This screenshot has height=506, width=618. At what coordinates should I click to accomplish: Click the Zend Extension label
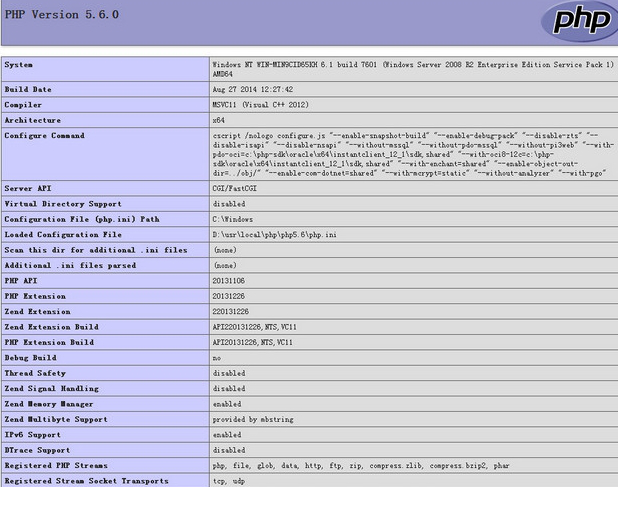37,311
